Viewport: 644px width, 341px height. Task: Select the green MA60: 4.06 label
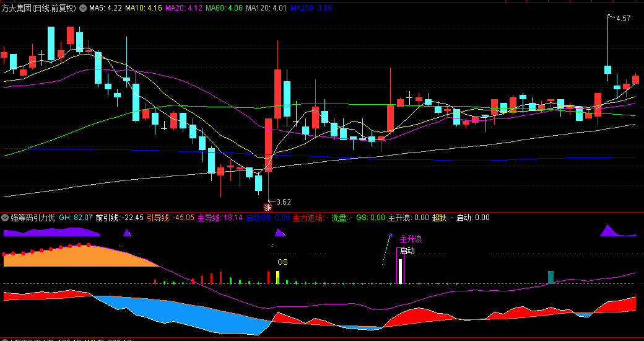[224, 8]
